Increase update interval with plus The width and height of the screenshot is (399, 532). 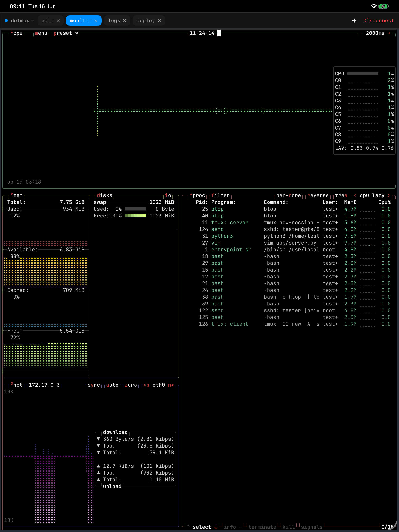pos(389,33)
